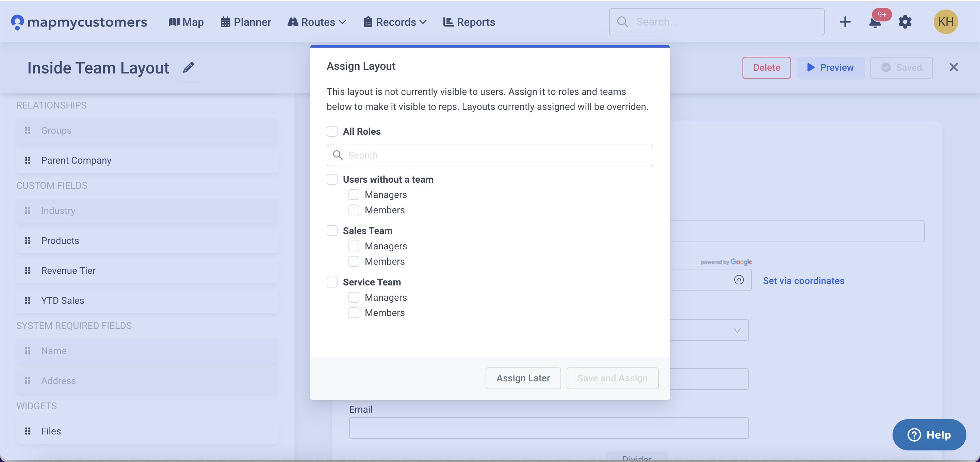Image resolution: width=980 pixels, height=462 pixels.
Task: Check the All Roles checkbox
Action: (332, 132)
